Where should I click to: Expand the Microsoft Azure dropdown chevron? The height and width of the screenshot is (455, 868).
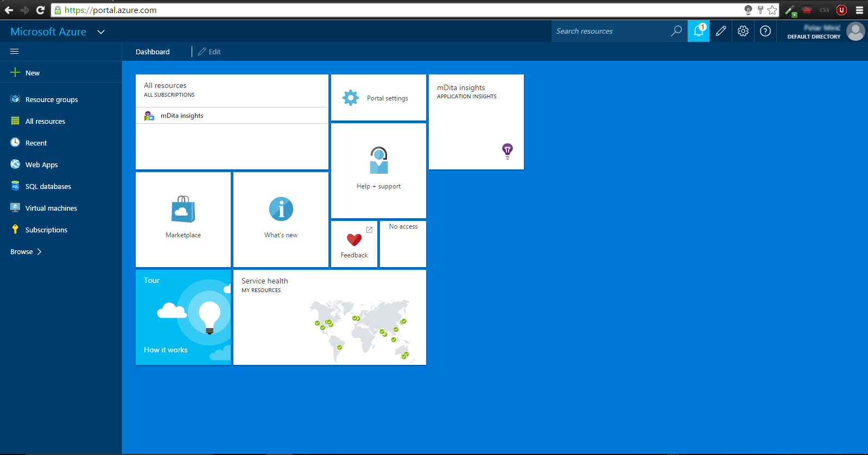coord(101,32)
